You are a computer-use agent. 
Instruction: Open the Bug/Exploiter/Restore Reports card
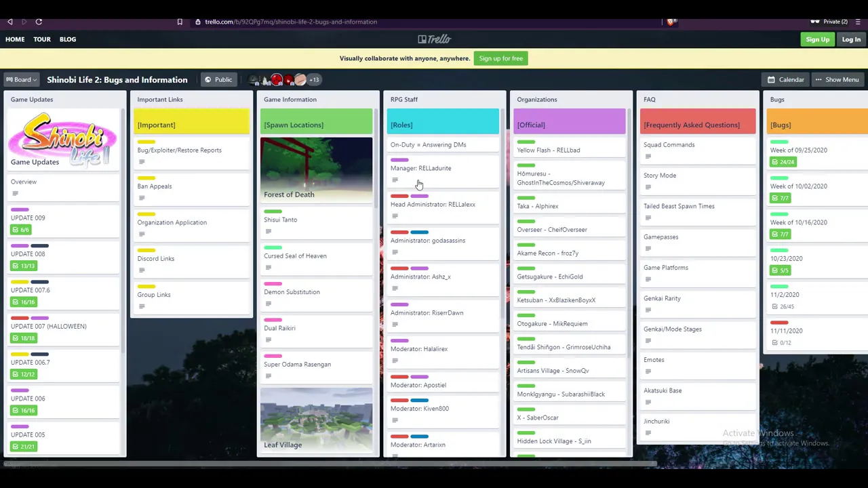tap(191, 152)
